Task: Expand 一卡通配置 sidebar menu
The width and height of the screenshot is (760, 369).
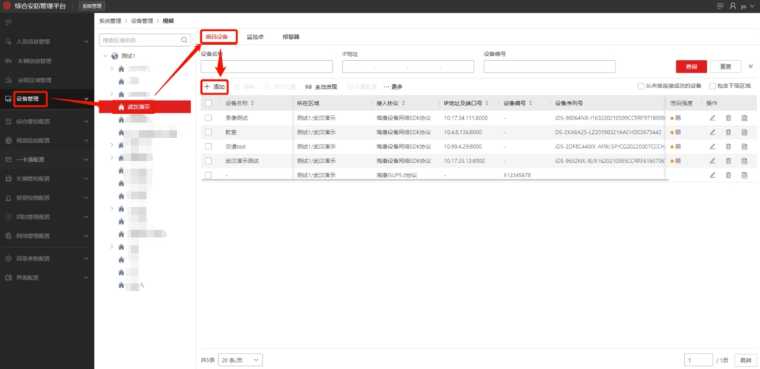Action: click(x=47, y=160)
